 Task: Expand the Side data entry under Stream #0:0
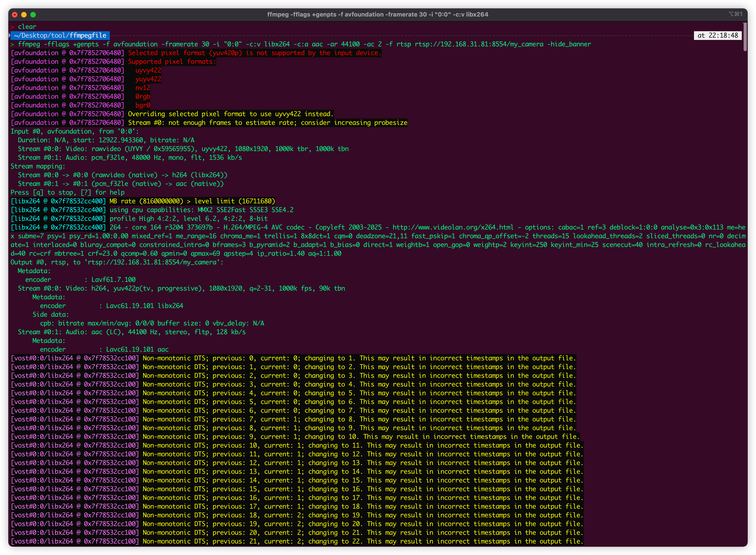pyautogui.click(x=51, y=314)
